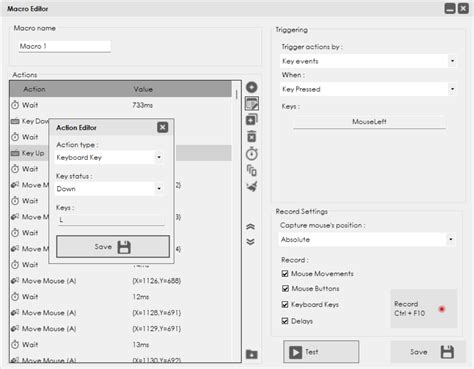Click the red record dot indicator
The height and width of the screenshot is (369, 474).
pos(442,309)
